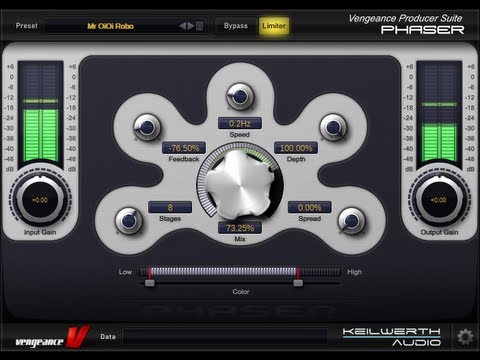The height and width of the screenshot is (360, 480).
Task: Click the Output Gain knob
Action: [438, 200]
